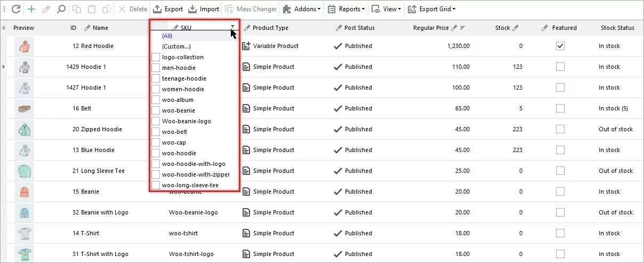
Task: Choose (Custom...) in the SKU filter list
Action: click(x=176, y=46)
